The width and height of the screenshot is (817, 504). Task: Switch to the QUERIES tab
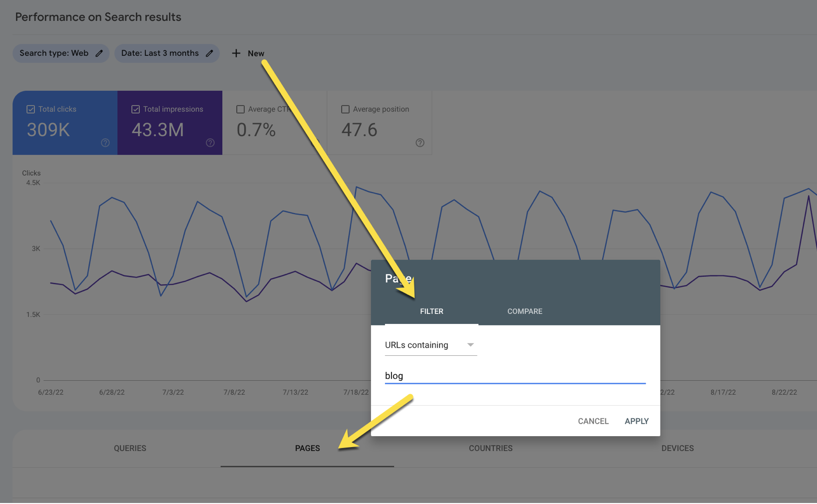coord(130,448)
